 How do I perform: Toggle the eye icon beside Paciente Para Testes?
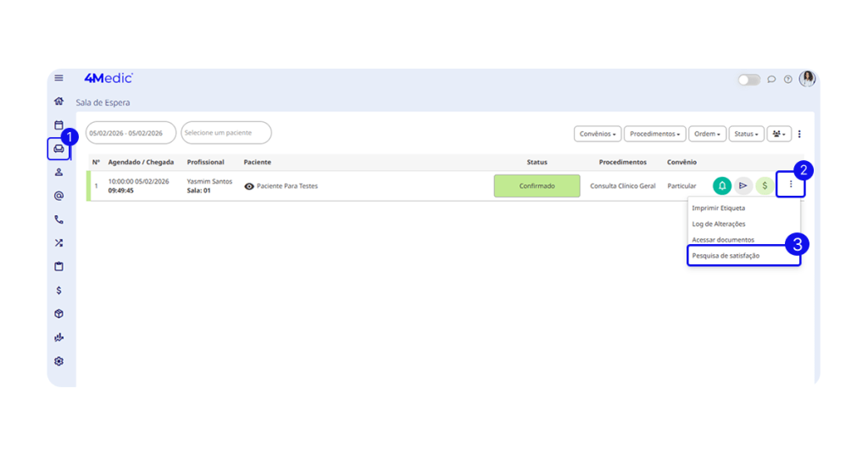click(x=249, y=186)
